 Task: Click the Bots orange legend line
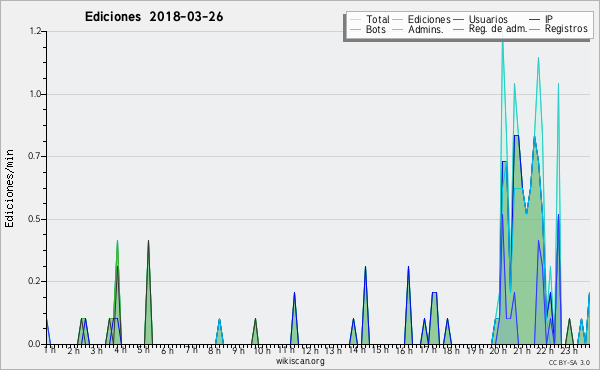click(355, 29)
